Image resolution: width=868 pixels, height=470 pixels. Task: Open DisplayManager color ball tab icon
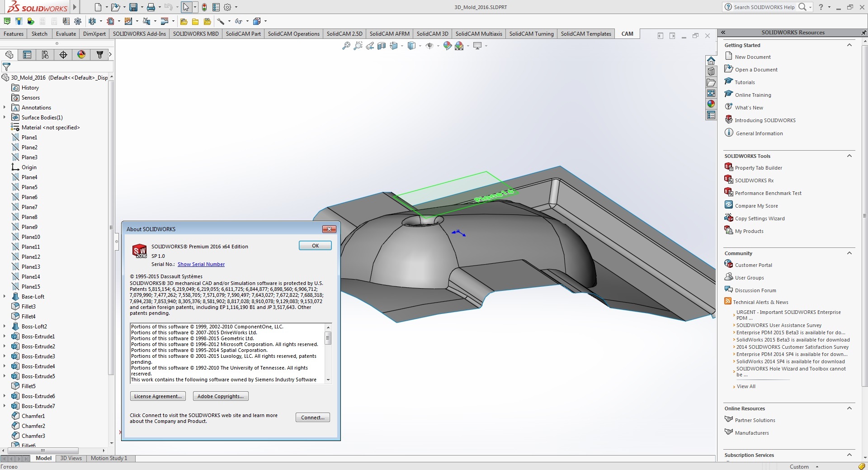tap(81, 55)
